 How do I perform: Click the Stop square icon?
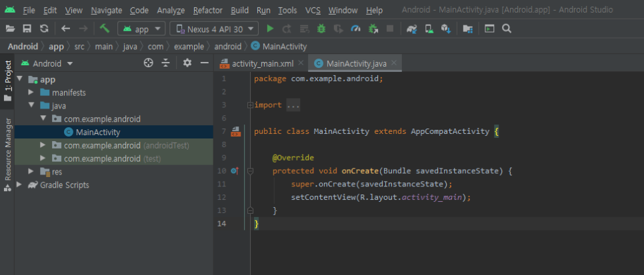[390, 29]
